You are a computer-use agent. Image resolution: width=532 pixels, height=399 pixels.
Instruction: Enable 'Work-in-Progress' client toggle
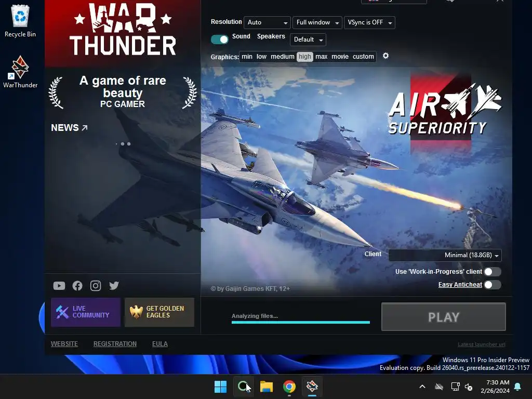pyautogui.click(x=493, y=271)
